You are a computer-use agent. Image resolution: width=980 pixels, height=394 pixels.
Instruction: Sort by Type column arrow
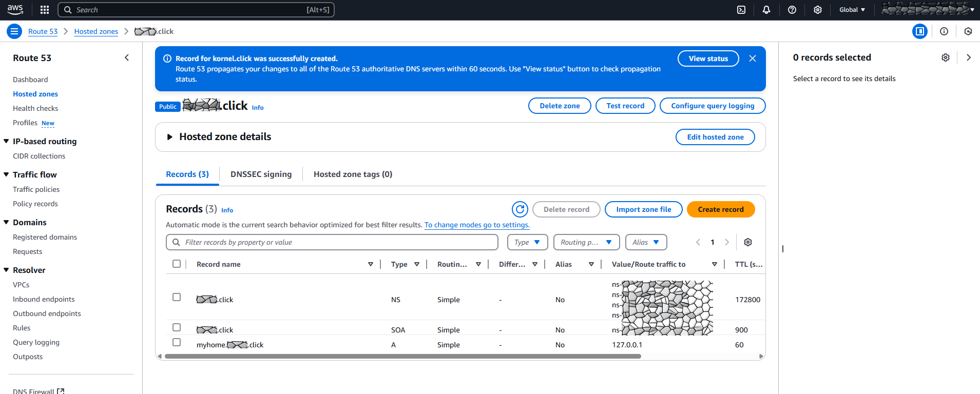tap(417, 264)
